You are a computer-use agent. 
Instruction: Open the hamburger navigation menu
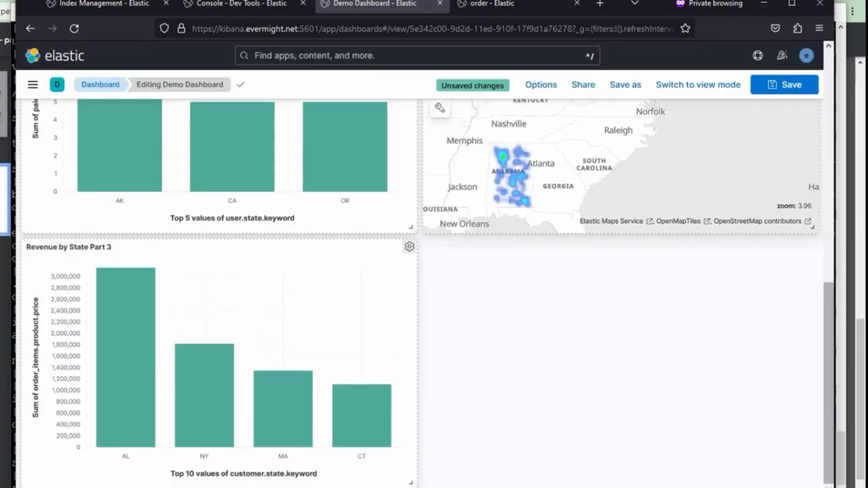point(33,85)
